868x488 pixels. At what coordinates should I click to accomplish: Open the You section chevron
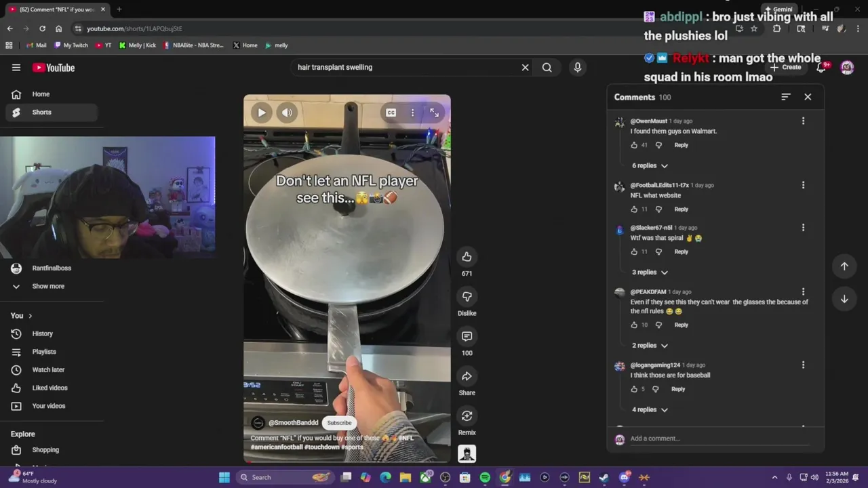point(30,316)
